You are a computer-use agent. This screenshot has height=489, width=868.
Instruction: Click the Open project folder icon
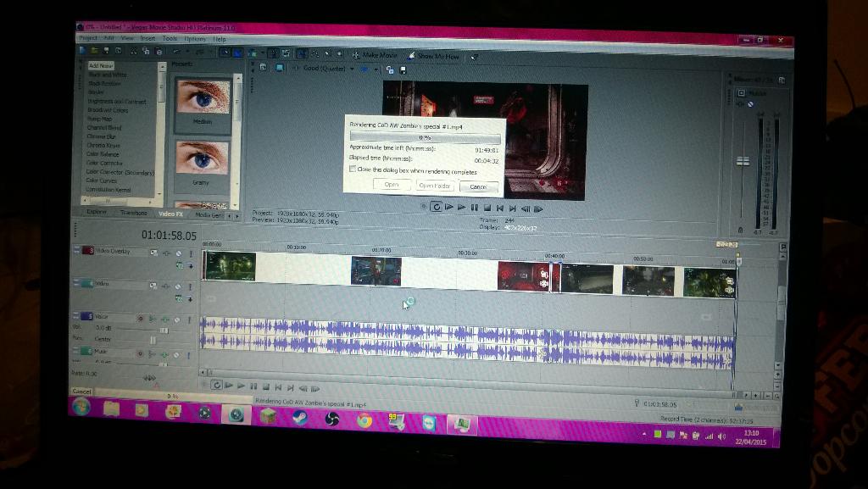click(95, 50)
